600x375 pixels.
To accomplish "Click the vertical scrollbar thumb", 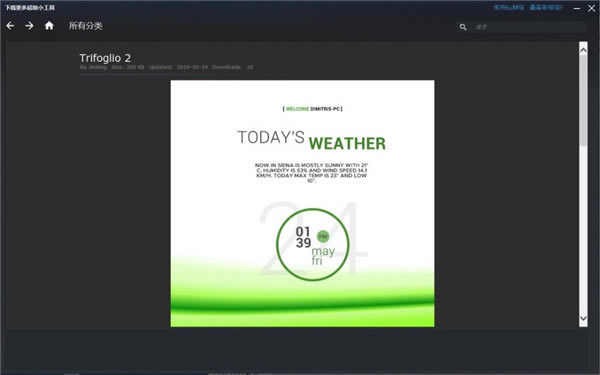I will click(583, 99).
